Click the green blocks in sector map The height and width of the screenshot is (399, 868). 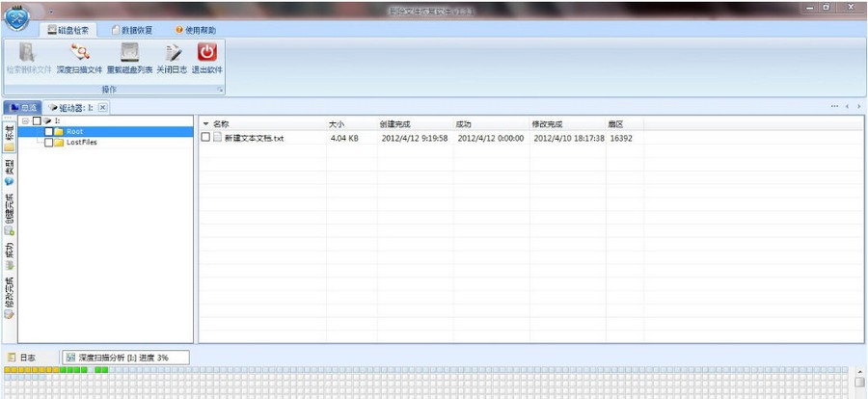(84, 370)
